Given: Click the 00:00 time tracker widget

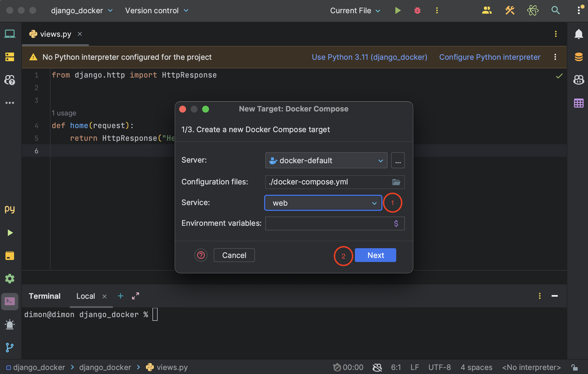Looking at the screenshot, I should point(348,367).
